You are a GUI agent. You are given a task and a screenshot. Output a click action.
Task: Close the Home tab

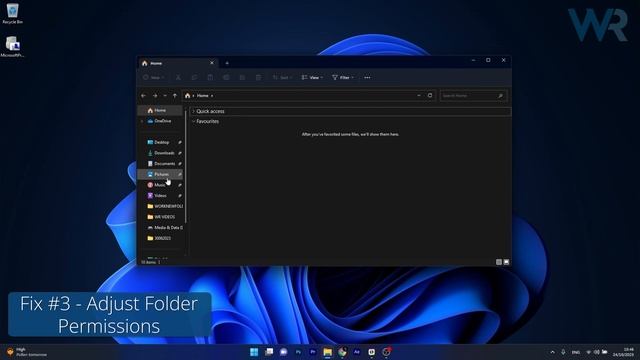pos(212,63)
